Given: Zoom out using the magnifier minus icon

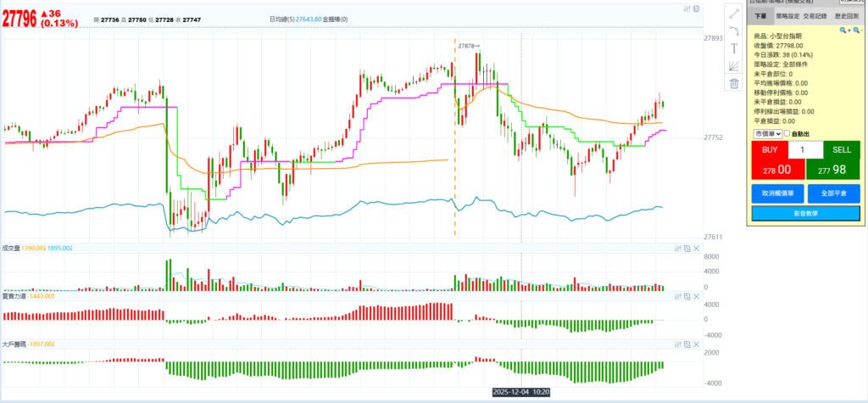Looking at the screenshot, I should coord(856,30).
